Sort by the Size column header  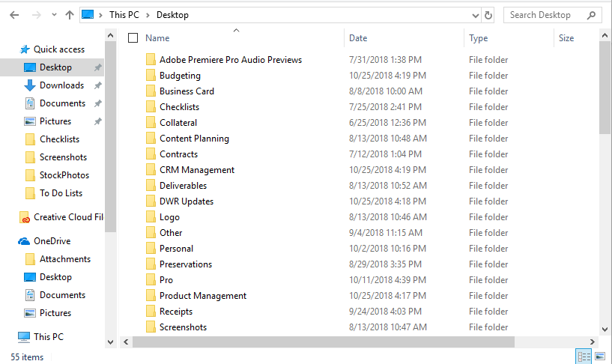[566, 38]
